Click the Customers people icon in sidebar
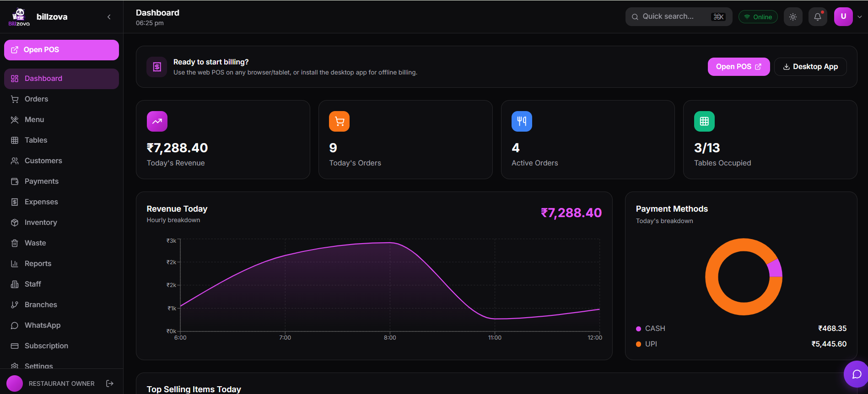868x394 pixels. [x=15, y=161]
